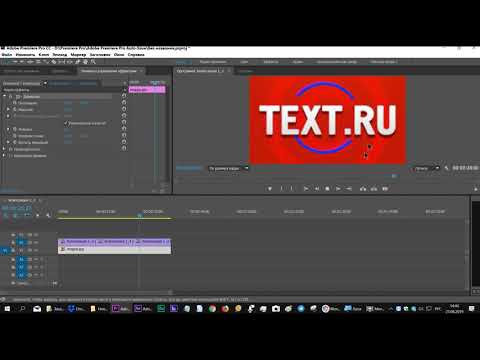The image size is (480, 360).
Task: Expand the time remapping effect group
Action: (x=5, y=156)
